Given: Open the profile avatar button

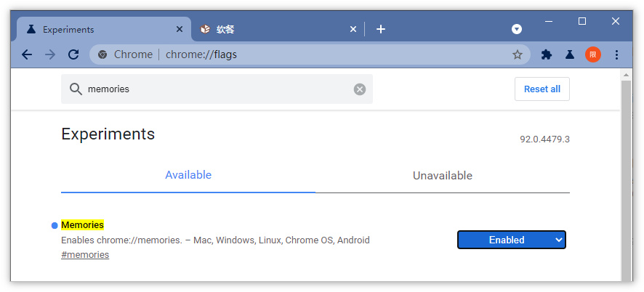Looking at the screenshot, I should click(x=593, y=54).
